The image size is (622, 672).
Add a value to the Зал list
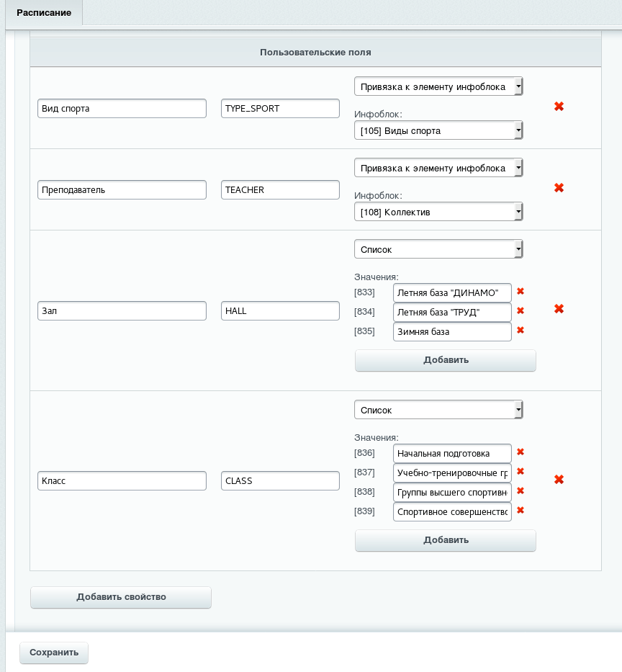point(446,360)
